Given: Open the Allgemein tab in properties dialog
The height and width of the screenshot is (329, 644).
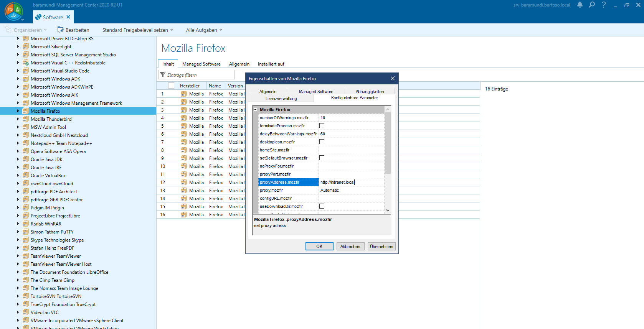Looking at the screenshot, I should pos(268,92).
